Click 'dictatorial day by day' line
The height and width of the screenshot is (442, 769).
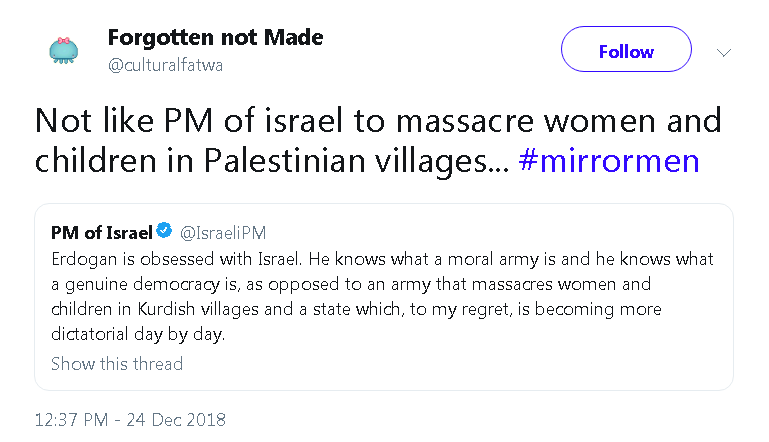(x=139, y=335)
